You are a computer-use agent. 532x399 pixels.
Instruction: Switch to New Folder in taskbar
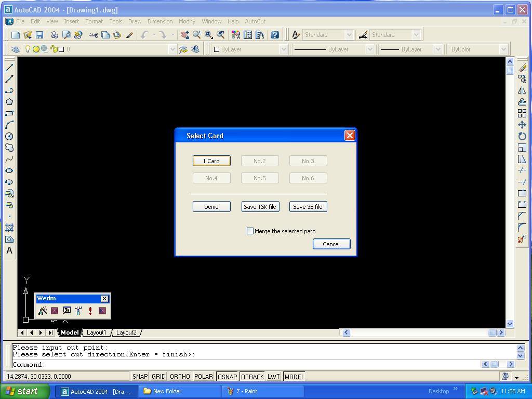(x=180, y=391)
